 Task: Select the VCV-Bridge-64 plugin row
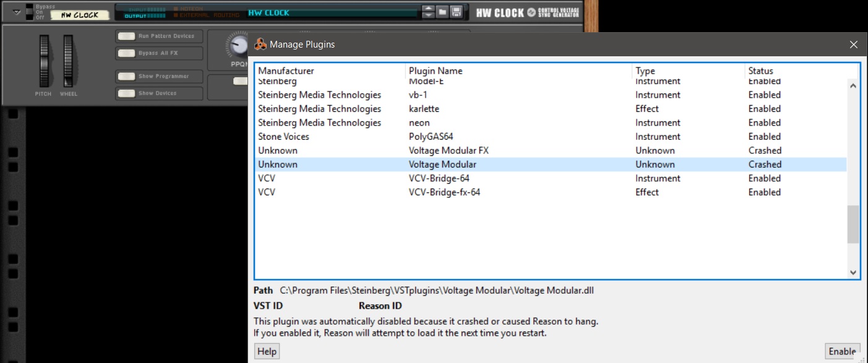pyautogui.click(x=551, y=179)
